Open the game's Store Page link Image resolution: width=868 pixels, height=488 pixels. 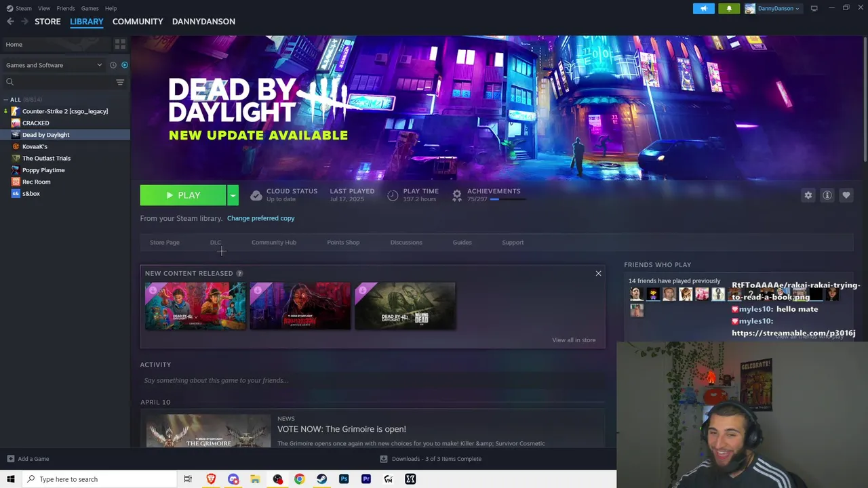pos(165,243)
